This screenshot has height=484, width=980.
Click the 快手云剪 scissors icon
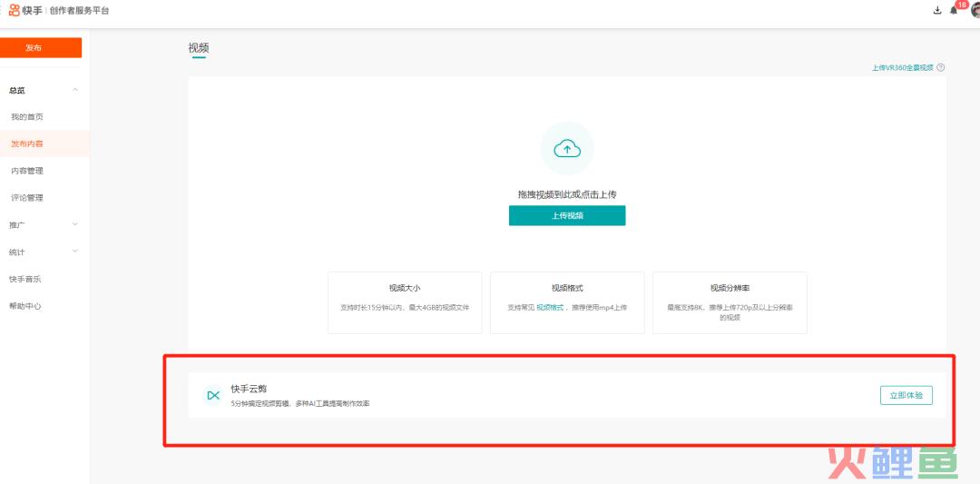click(213, 395)
